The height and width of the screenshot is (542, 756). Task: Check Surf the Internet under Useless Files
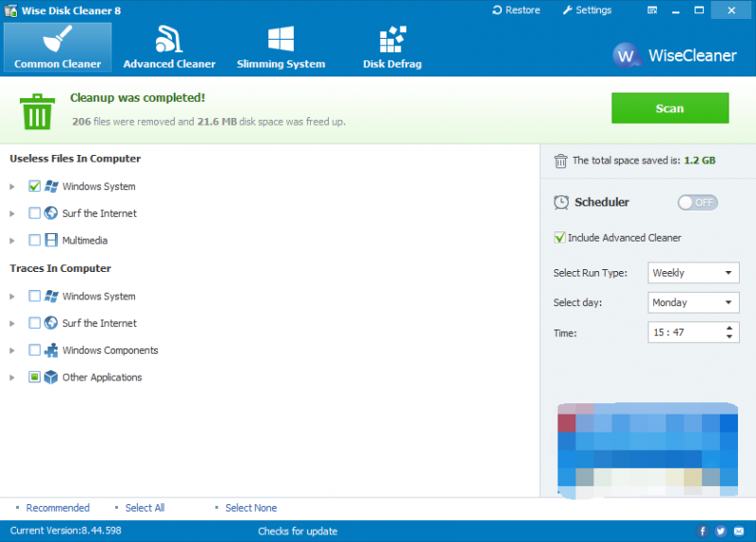[x=34, y=213]
